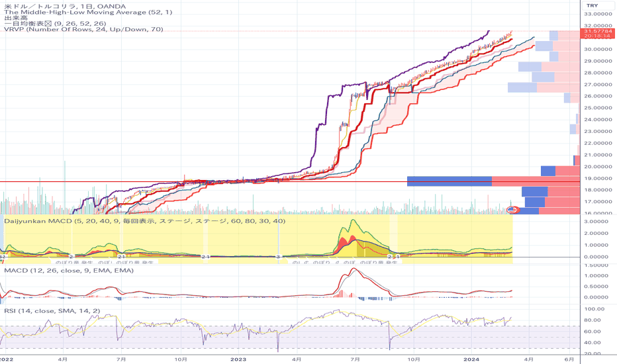Click the 33.00000 price axis label
The height and width of the screenshot is (364, 617).
pos(598,14)
